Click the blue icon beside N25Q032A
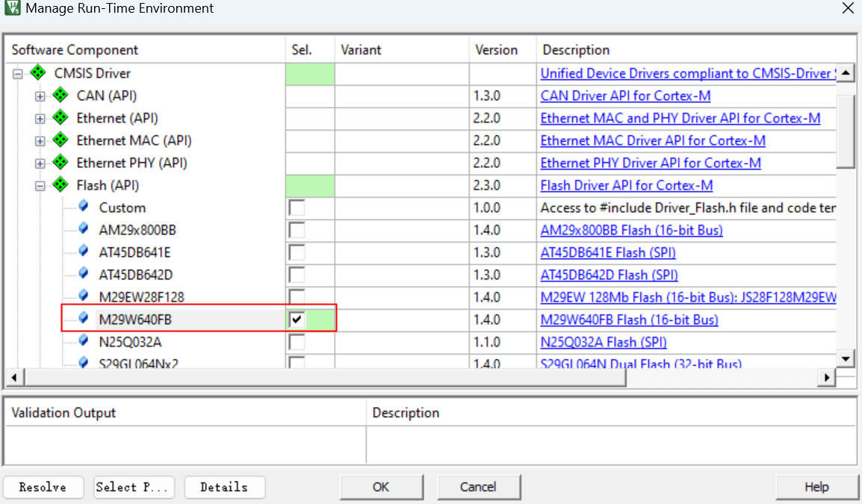The width and height of the screenshot is (862, 504). tap(84, 341)
